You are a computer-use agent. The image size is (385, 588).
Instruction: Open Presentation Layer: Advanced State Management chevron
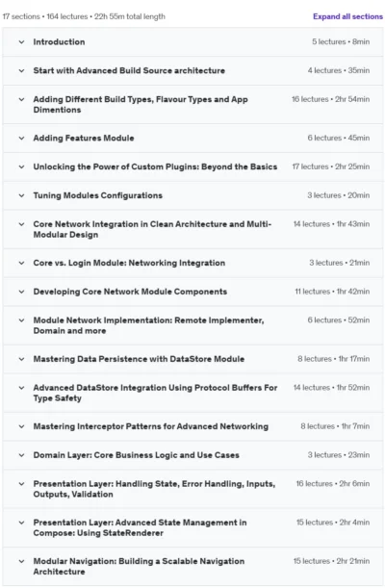[x=22, y=523]
